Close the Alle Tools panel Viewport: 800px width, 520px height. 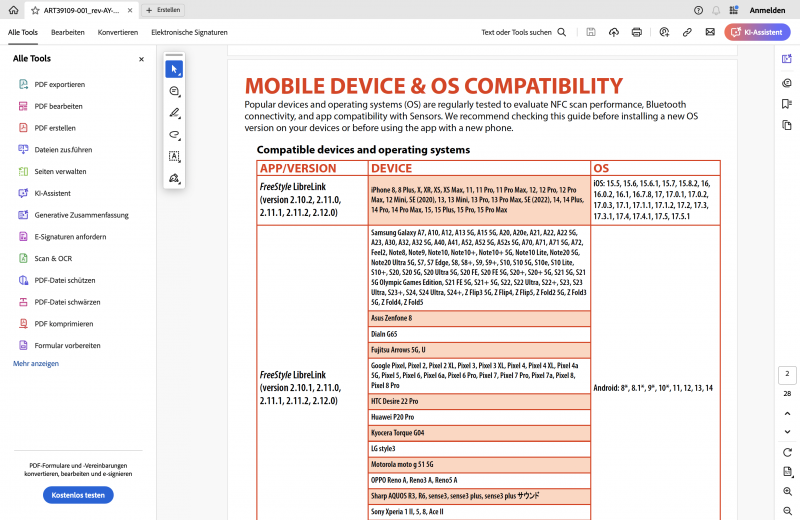click(x=141, y=59)
